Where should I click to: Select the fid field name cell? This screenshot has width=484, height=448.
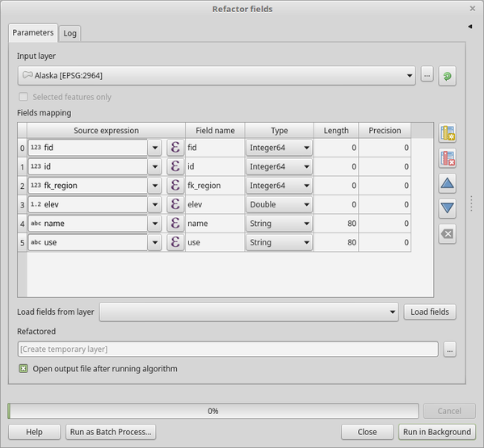pyautogui.click(x=215, y=148)
